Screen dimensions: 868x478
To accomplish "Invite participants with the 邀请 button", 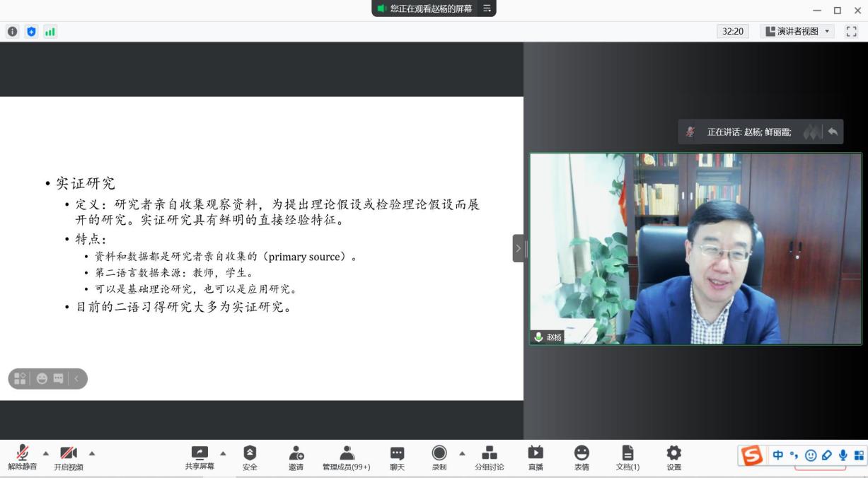I will (x=295, y=457).
